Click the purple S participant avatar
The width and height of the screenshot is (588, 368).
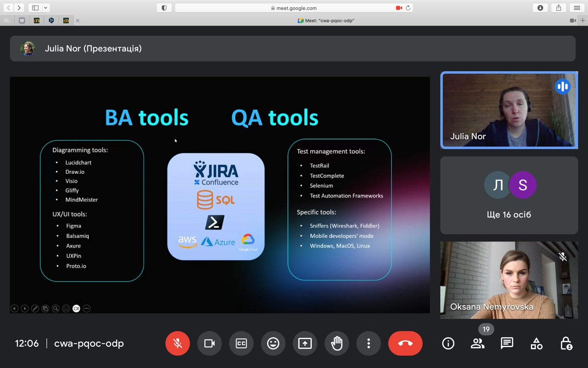pyautogui.click(x=523, y=185)
